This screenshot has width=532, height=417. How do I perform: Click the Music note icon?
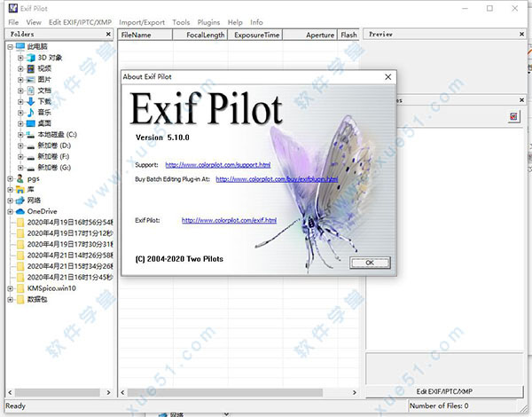pos(31,113)
